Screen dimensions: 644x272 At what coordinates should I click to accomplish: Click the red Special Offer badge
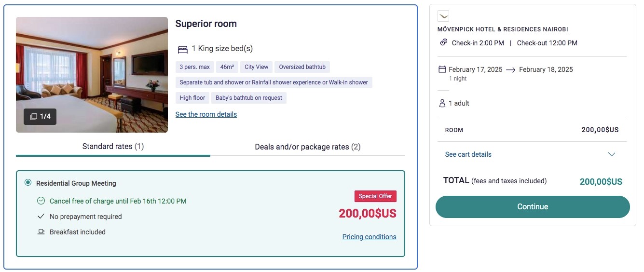(x=375, y=196)
